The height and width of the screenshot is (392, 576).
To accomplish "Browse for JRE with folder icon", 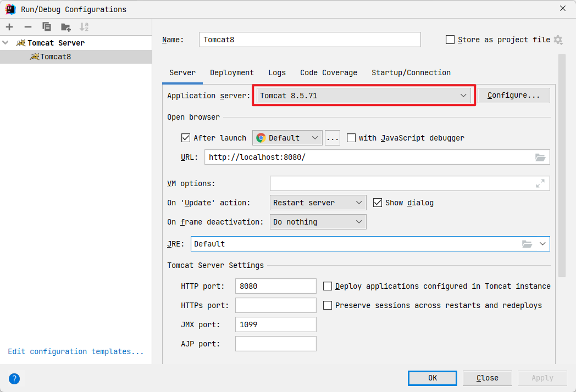I will (527, 244).
